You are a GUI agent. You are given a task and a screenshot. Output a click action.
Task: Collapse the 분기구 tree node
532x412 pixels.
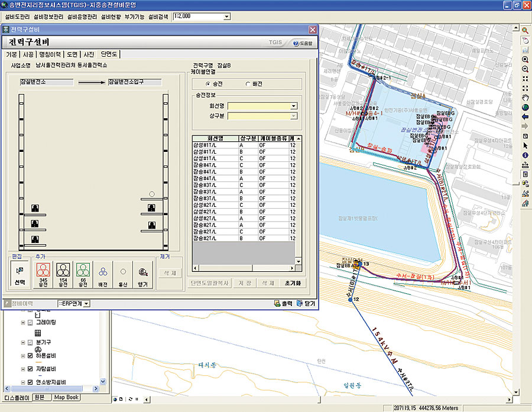pyautogui.click(x=22, y=342)
